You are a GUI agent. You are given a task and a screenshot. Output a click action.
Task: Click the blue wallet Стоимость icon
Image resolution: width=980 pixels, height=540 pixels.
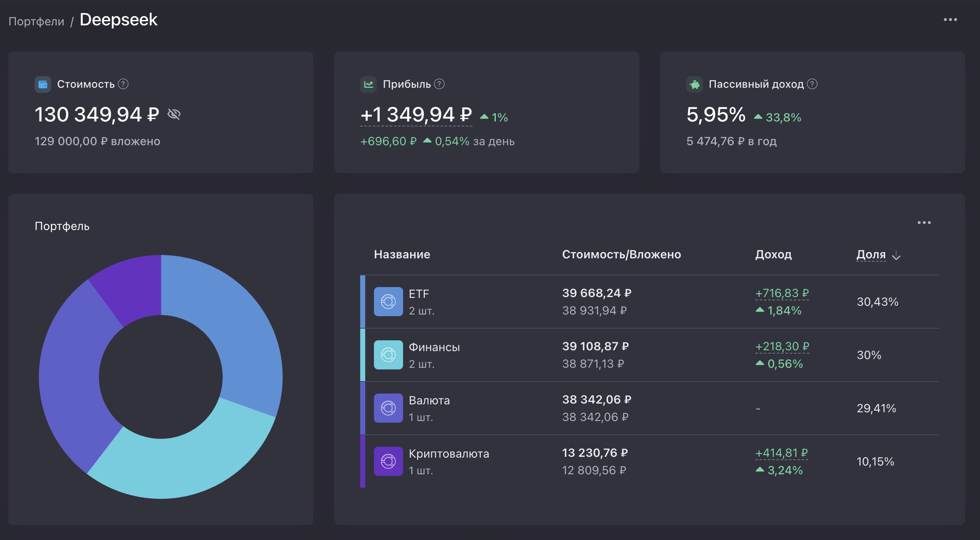[42, 84]
